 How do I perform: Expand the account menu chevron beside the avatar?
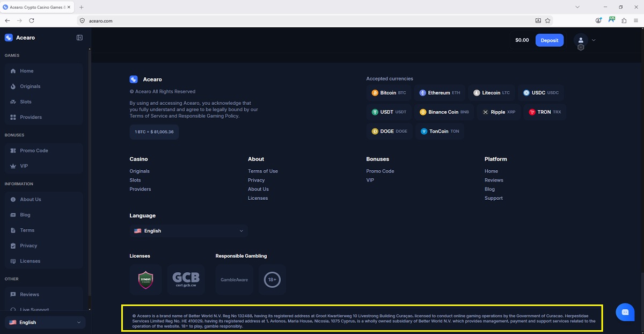pos(594,40)
